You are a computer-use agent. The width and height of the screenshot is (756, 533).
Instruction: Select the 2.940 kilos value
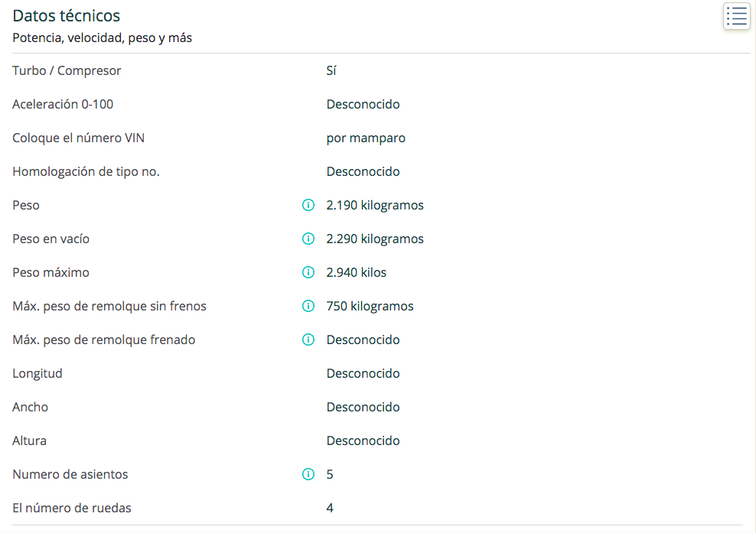357,273
